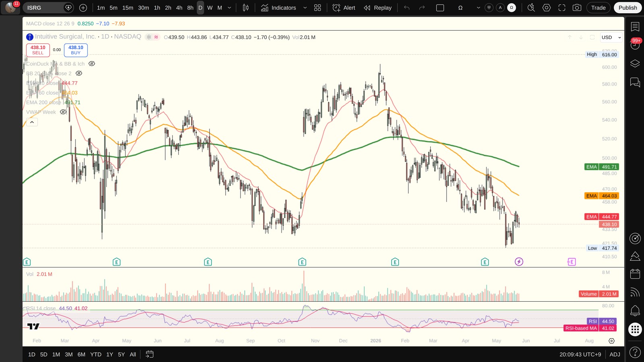
Task: Select the D daily timeframe
Action: (x=200, y=8)
